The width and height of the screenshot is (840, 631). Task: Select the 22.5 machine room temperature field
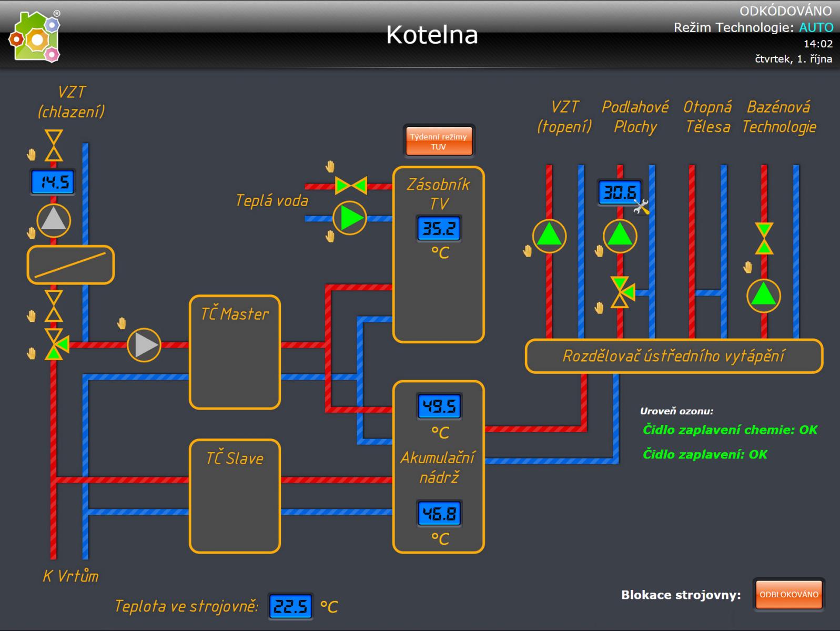click(x=290, y=607)
